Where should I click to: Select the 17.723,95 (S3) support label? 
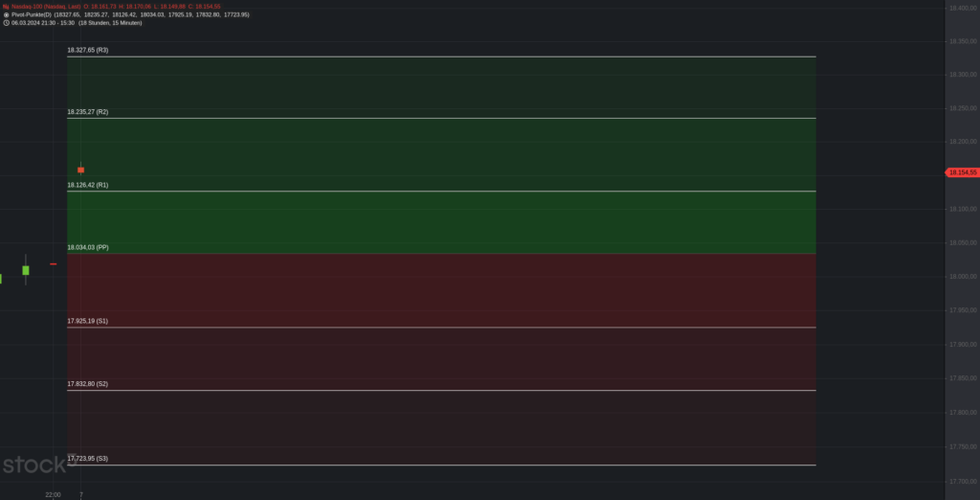click(x=87, y=459)
